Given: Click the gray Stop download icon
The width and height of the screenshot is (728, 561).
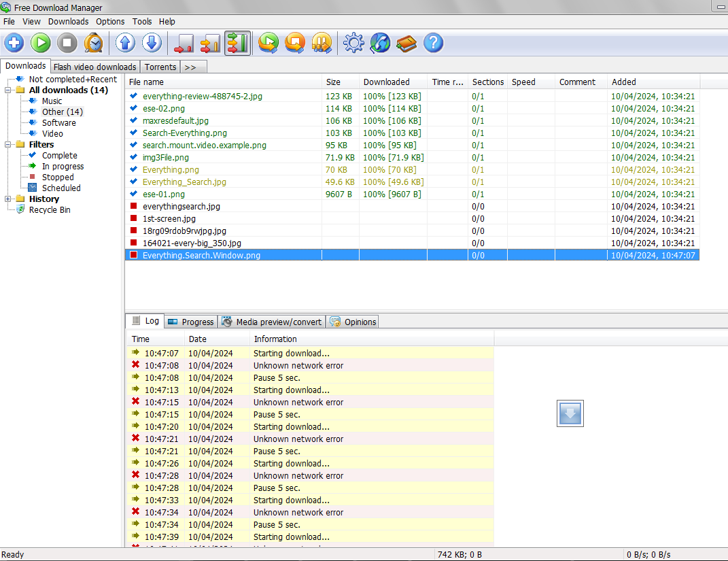Looking at the screenshot, I should pyautogui.click(x=67, y=44).
